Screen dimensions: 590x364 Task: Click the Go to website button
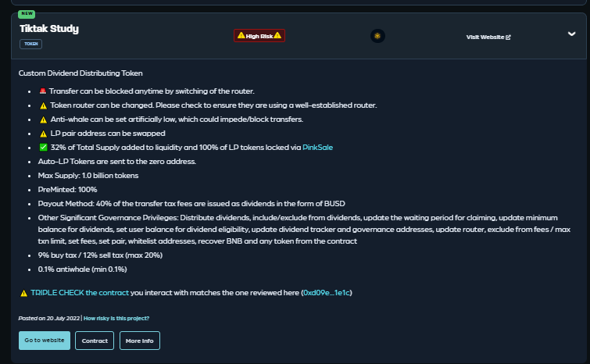(x=45, y=341)
